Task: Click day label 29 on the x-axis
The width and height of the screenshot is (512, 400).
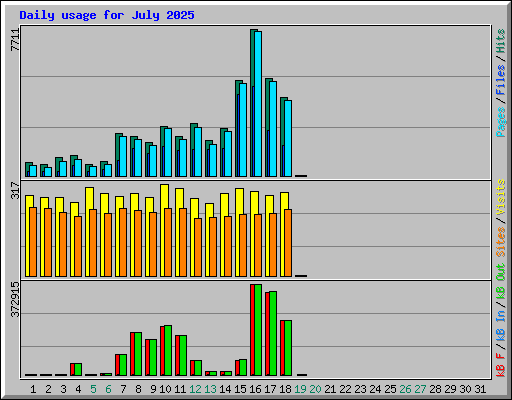Action: [x=450, y=389]
